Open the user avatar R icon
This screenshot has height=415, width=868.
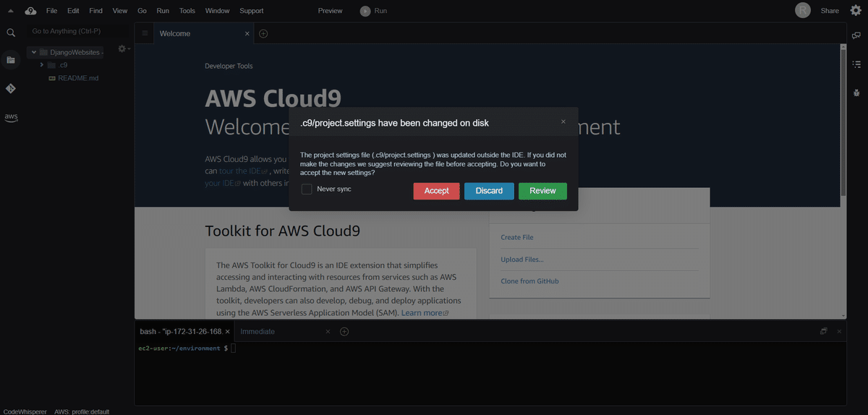[x=803, y=10]
